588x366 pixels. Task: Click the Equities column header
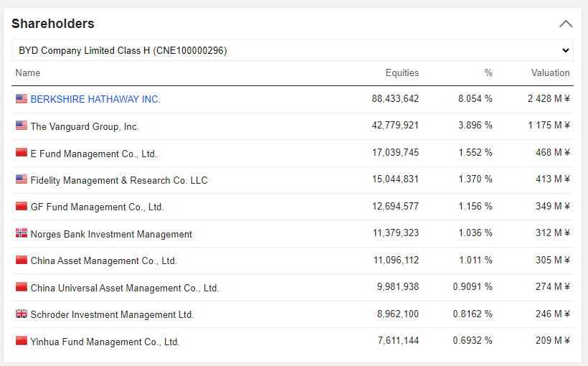tap(402, 72)
